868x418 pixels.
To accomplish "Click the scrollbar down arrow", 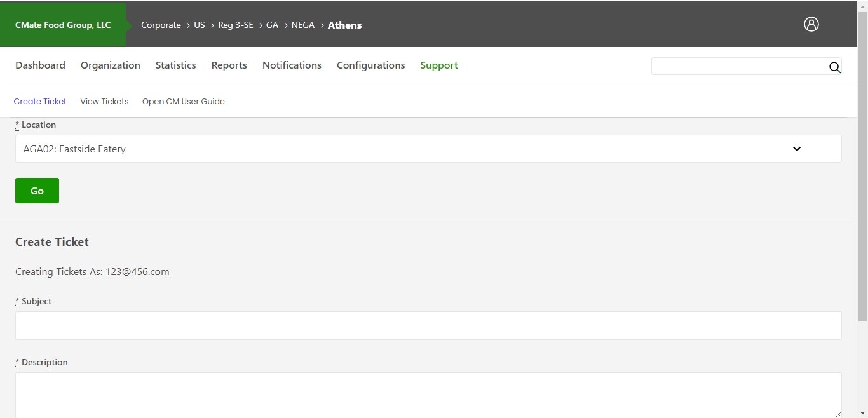I will click(x=862, y=414).
